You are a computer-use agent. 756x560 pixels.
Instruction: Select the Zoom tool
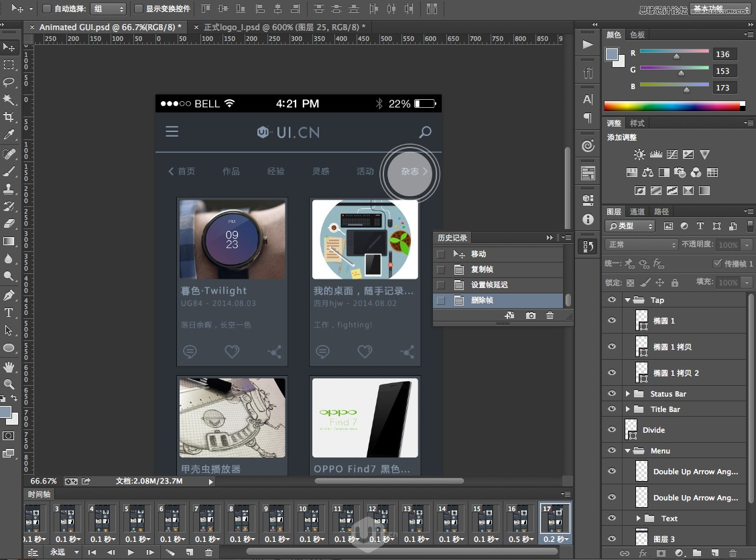(9, 385)
